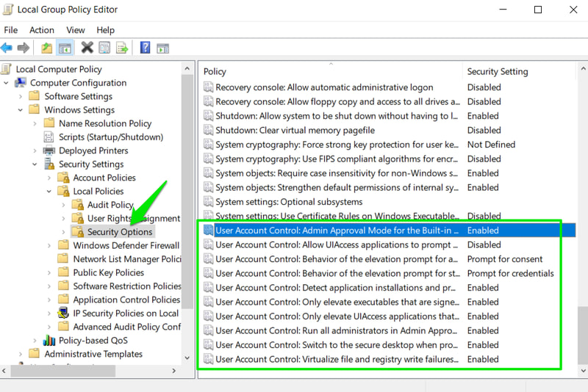Open Properties toolbar icon
The width and height of the screenshot is (588, 392).
point(104,48)
